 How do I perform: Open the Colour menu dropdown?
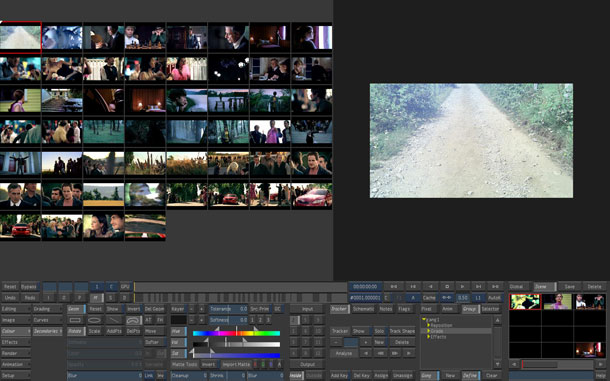pyautogui.click(x=16, y=331)
